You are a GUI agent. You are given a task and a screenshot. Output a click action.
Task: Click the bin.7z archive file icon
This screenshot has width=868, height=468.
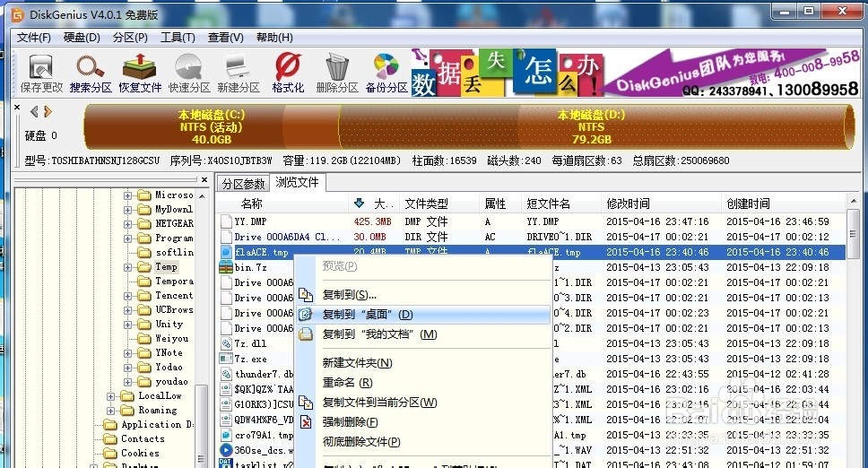226,267
